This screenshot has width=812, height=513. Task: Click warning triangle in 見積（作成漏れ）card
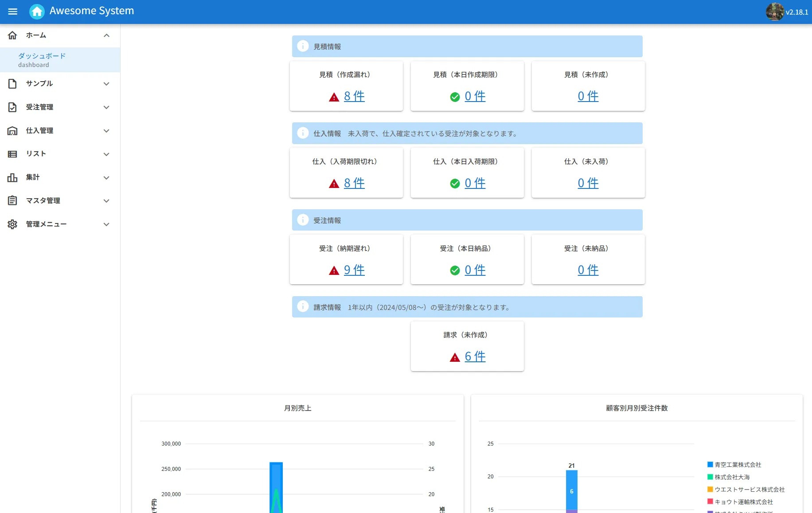334,97
